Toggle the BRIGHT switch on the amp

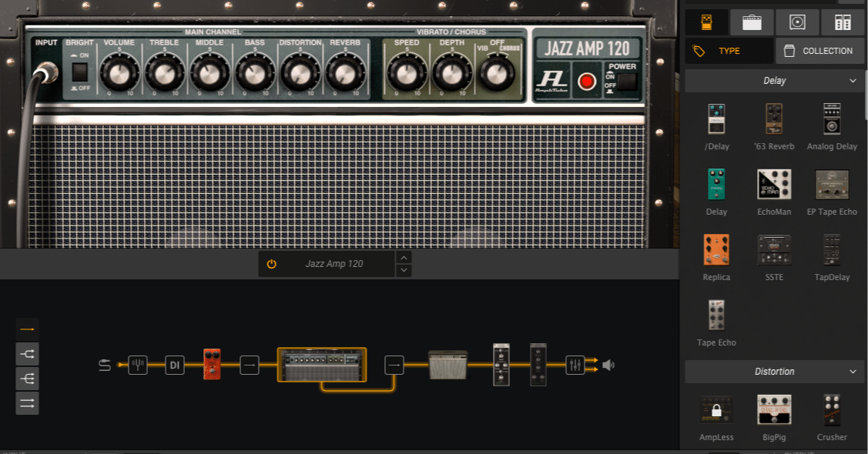80,72
